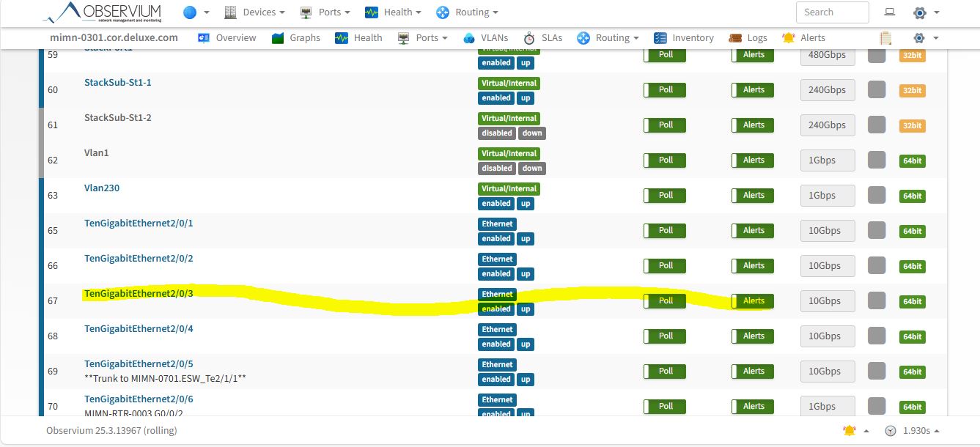The image size is (980, 447).
Task: Toggle Alerts for Vlan230
Action: click(752, 196)
